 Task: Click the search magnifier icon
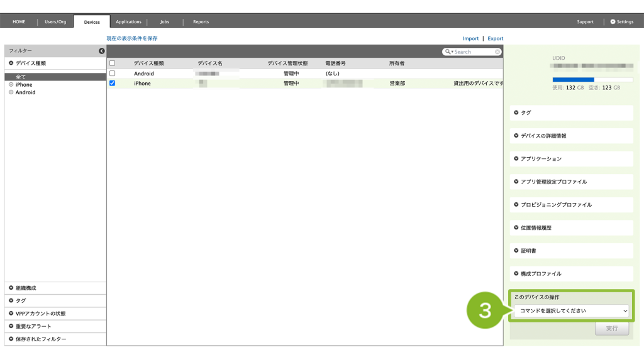coord(448,52)
